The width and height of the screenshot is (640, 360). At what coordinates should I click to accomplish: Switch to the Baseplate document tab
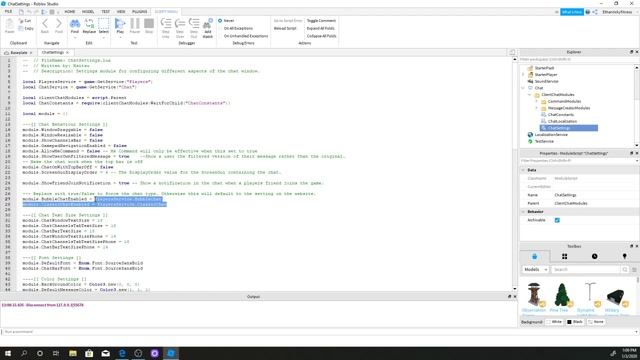(x=19, y=53)
